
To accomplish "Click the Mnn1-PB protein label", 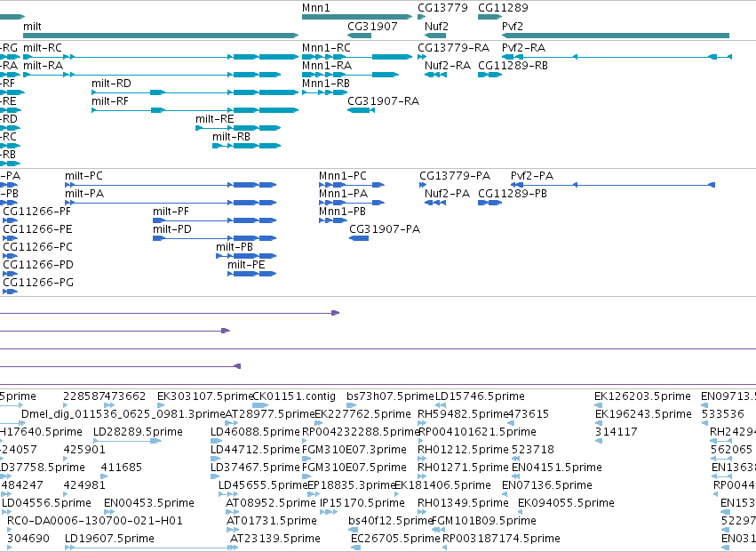I will point(342,212).
